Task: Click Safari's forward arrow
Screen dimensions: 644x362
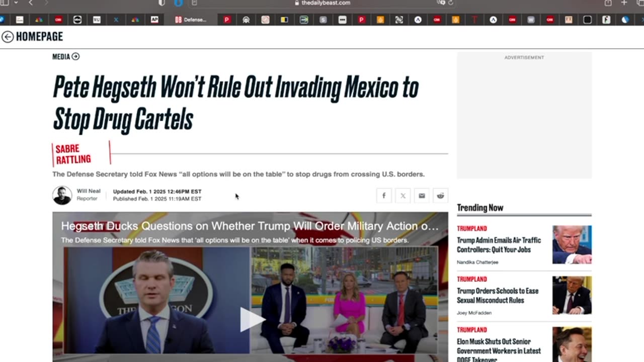Action: coord(46,3)
